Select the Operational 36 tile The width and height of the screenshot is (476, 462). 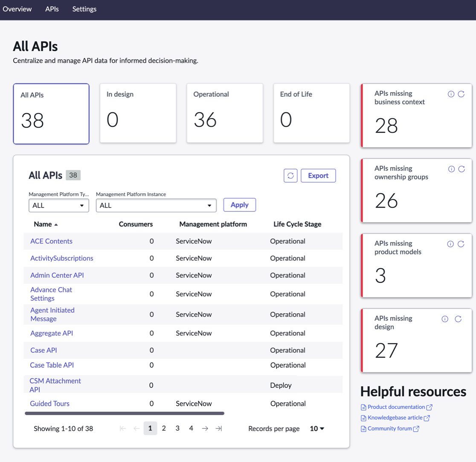(225, 113)
